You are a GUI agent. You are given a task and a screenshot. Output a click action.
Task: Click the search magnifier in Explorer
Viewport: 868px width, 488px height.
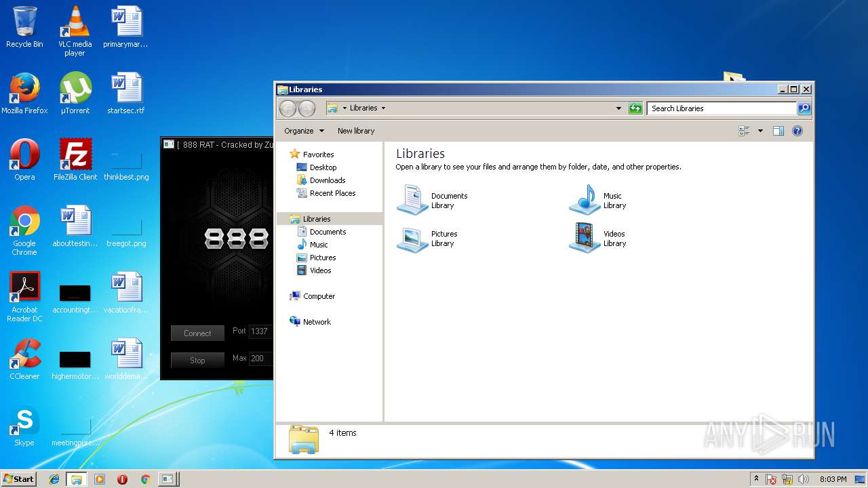tap(804, 108)
